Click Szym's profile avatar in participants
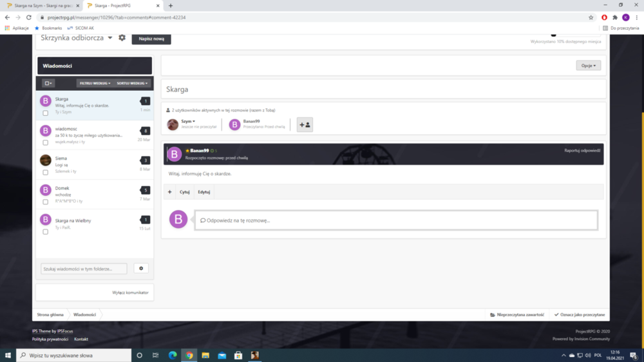 (173, 124)
